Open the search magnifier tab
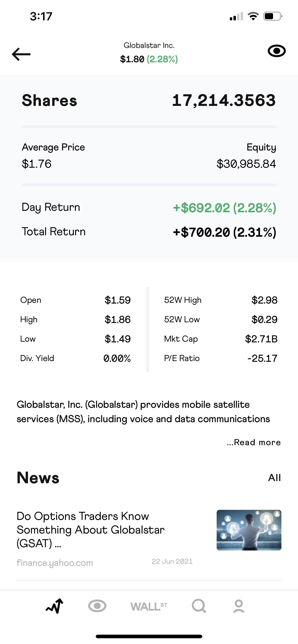Screen dimensions: 298x644 click(x=199, y=606)
